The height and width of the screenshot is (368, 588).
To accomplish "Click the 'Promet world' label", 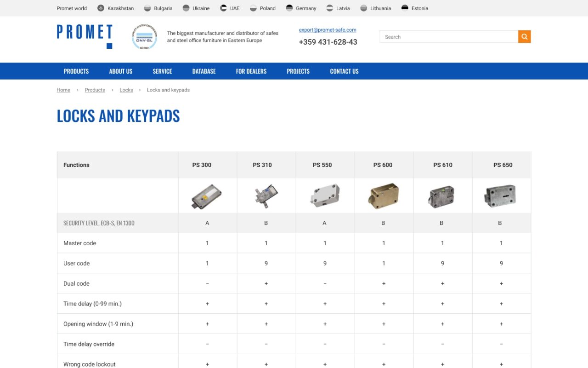I will tap(72, 8).
